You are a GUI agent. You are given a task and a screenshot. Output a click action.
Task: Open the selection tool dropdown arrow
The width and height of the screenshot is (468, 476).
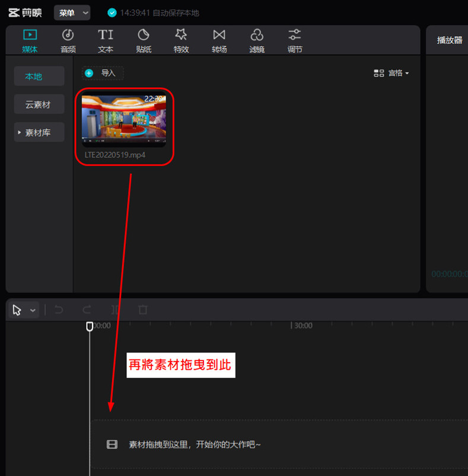[x=33, y=310]
